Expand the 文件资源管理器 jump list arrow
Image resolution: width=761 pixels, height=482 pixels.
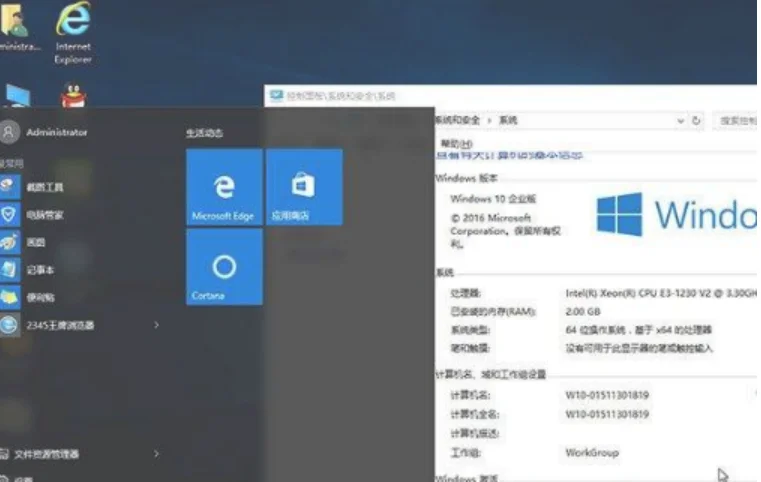pos(156,454)
